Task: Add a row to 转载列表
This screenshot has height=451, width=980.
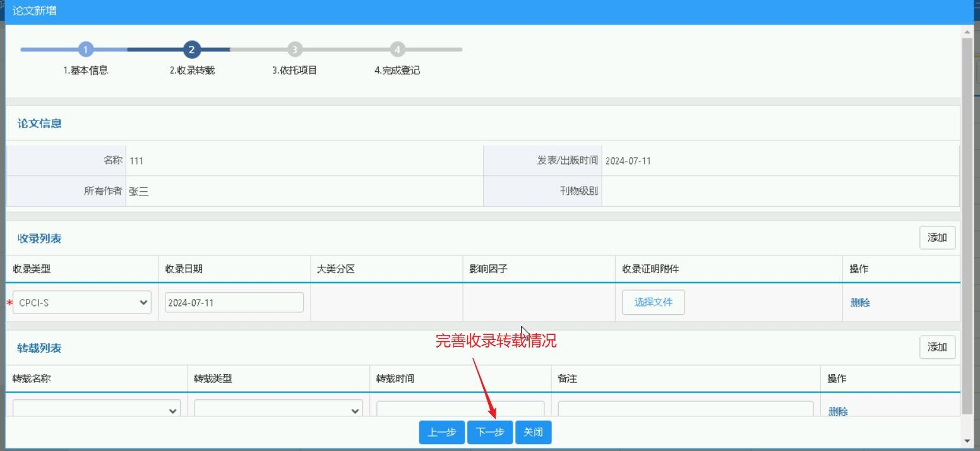Action: (937, 347)
